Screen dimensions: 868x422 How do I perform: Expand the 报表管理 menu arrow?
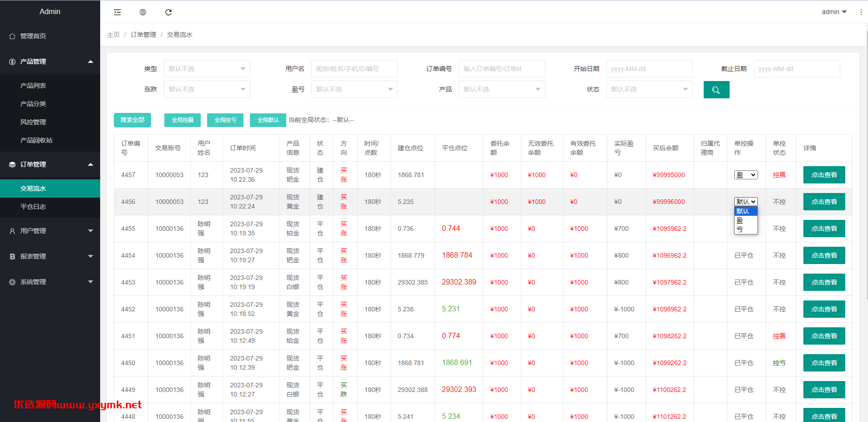[x=91, y=256]
